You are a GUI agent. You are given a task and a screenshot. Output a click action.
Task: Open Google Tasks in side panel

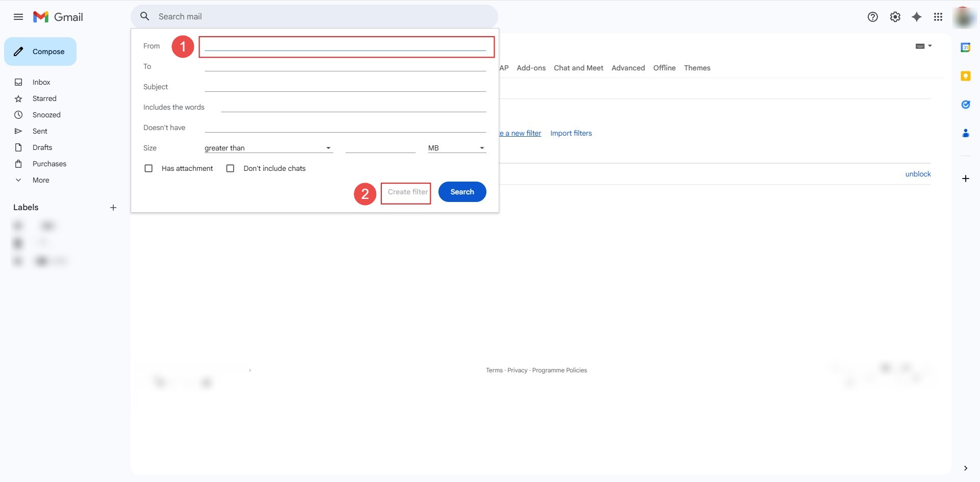pyautogui.click(x=965, y=105)
